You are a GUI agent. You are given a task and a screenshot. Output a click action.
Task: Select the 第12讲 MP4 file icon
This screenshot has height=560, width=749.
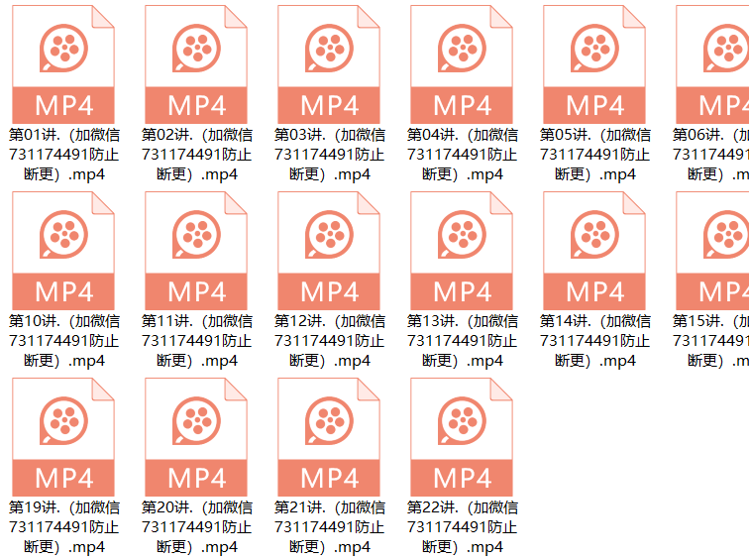329,251
